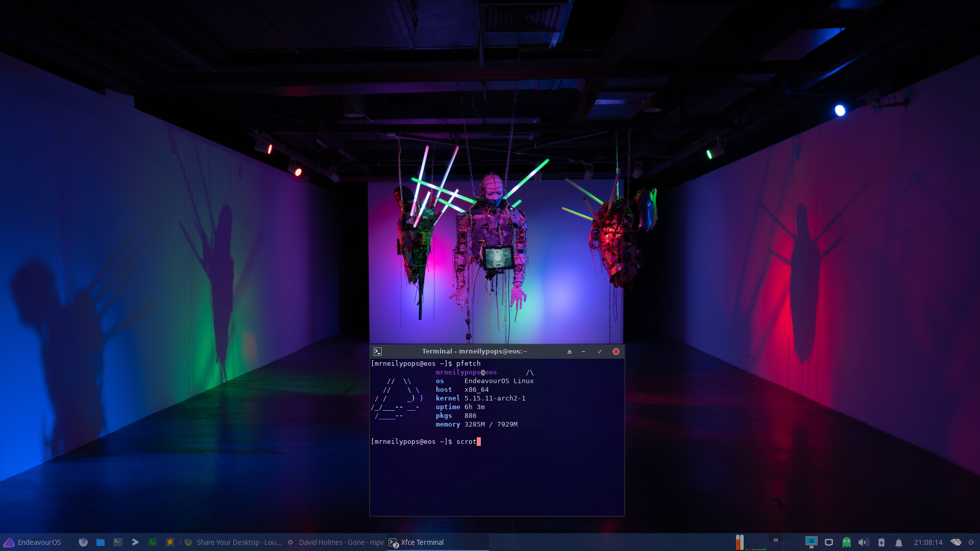Click the terminal launcher icon in panel
Image resolution: width=980 pixels, height=551 pixels.
click(118, 542)
